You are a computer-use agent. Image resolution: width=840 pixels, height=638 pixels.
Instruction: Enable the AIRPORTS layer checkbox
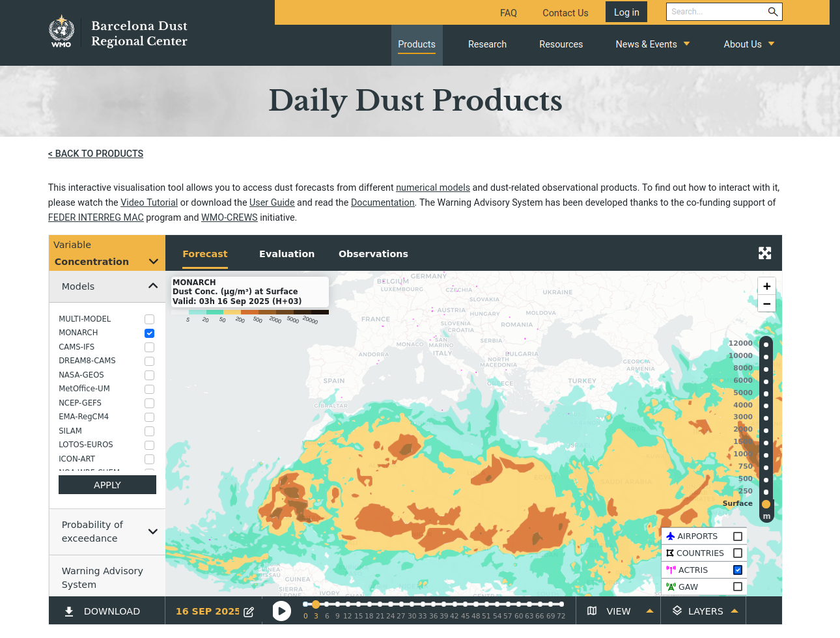click(738, 536)
